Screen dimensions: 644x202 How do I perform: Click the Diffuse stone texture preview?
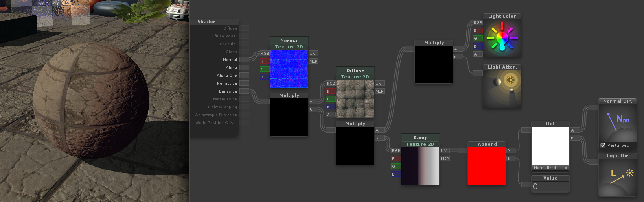click(355, 99)
